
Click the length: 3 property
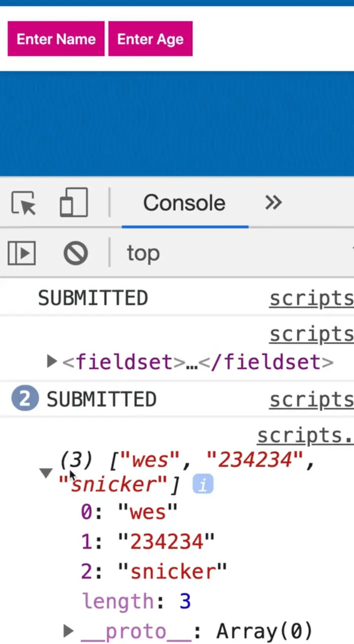click(136, 601)
